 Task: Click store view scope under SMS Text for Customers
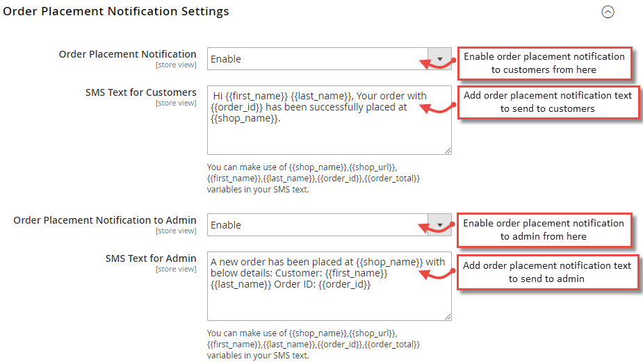click(176, 104)
